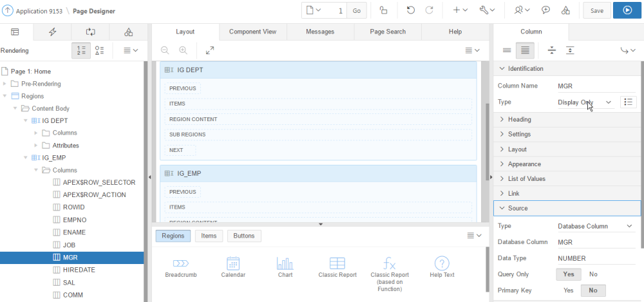Viewport: 644px width, 302px height.
Task: Show the Regions gallery
Action: (x=173, y=236)
